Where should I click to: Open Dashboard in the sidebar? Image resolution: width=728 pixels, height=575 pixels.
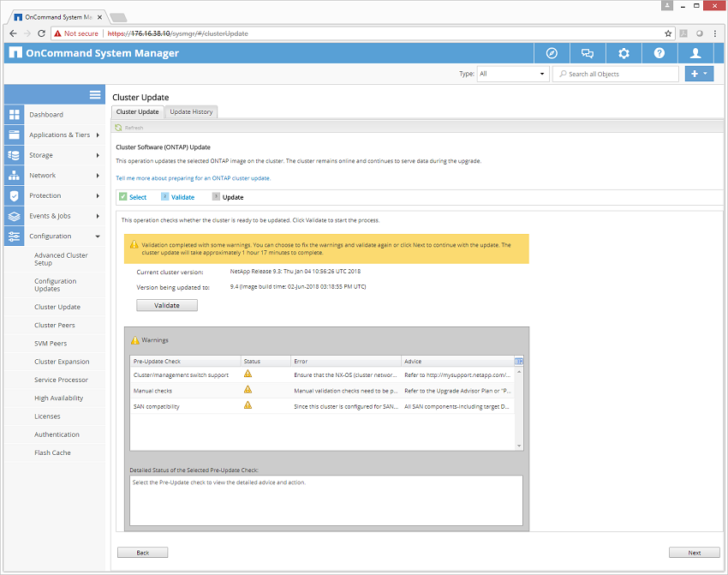point(46,115)
